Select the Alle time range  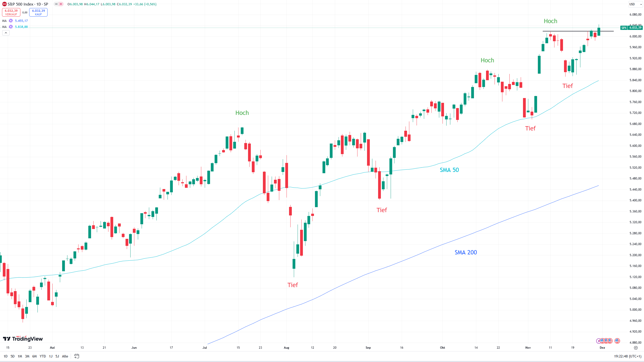coord(65,356)
